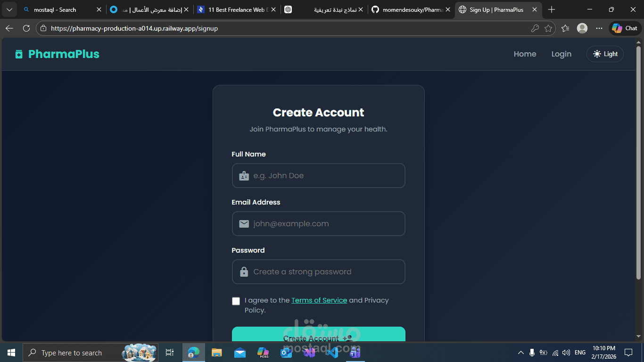Screen dimensions: 644x362
Task: Switch to the momendesouky GitHub tab
Action: coord(411,9)
